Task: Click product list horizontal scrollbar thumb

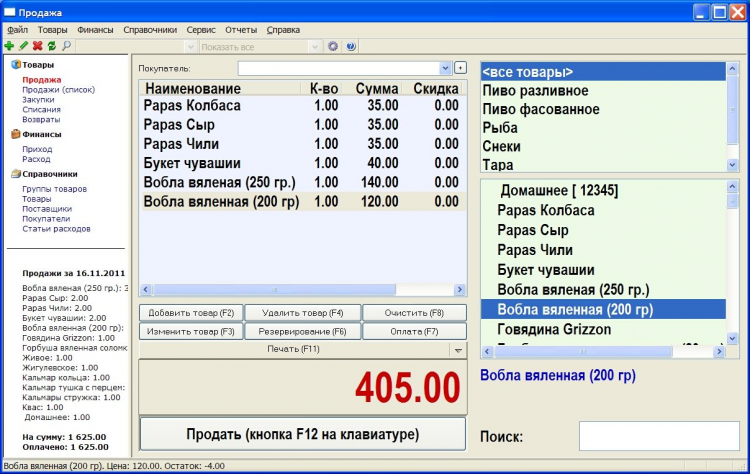Action: 583,352
